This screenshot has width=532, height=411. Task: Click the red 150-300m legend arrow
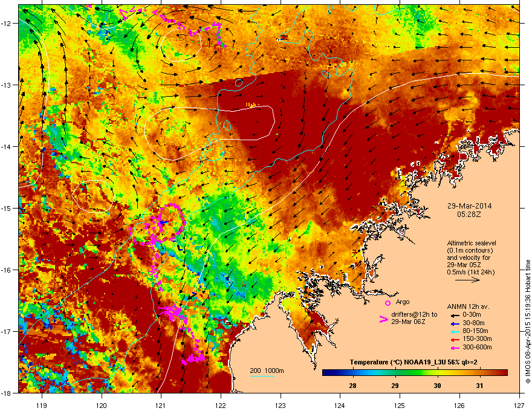455,339
